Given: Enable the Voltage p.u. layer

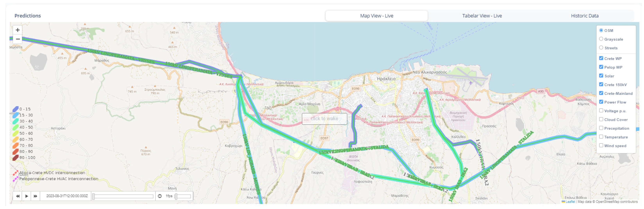Looking at the screenshot, I should pos(601,111).
